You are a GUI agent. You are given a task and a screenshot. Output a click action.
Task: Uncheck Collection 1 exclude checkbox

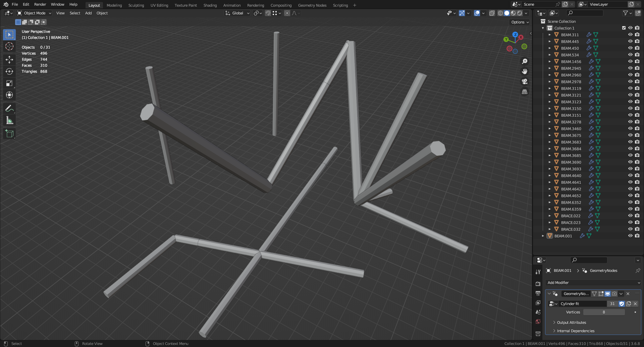coord(624,28)
